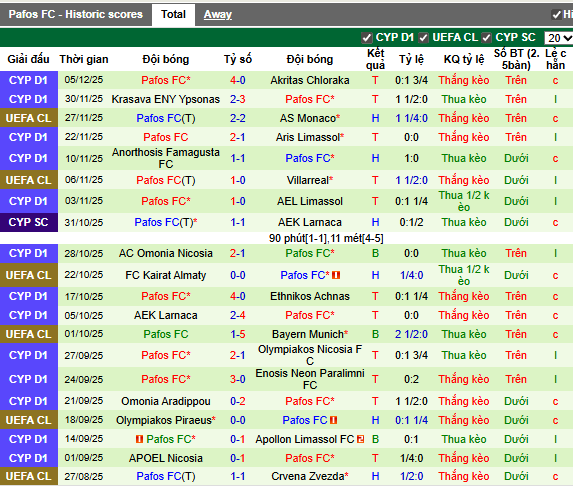Viewport: 573px width, 486px height.
Task: Select Villarreal team name
Action: pos(308,180)
